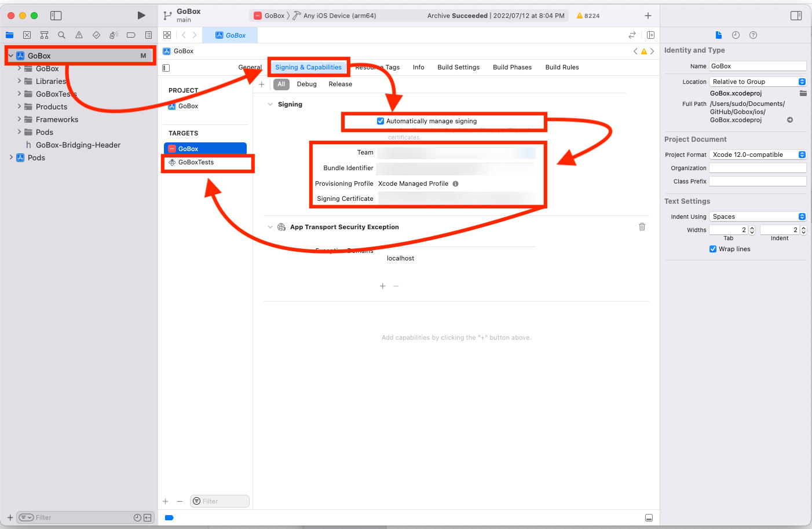Hide the project and targets list
This screenshot has width=812, height=529.
click(166, 68)
